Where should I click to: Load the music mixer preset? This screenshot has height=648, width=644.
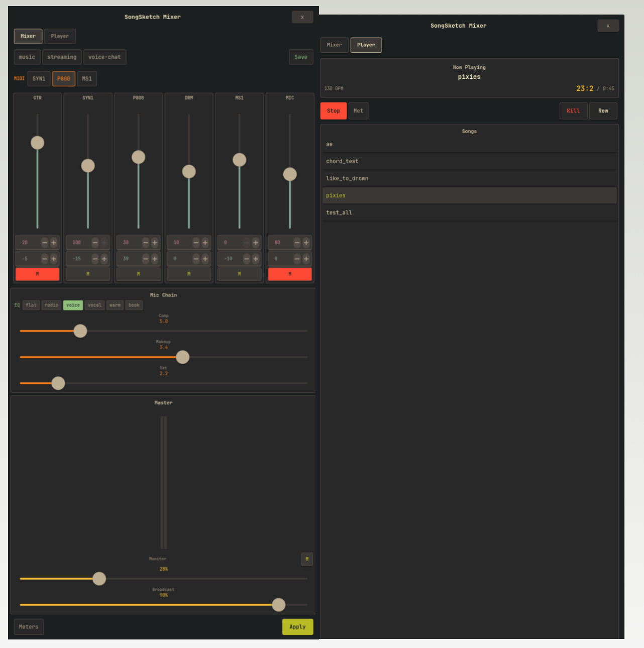(27, 57)
